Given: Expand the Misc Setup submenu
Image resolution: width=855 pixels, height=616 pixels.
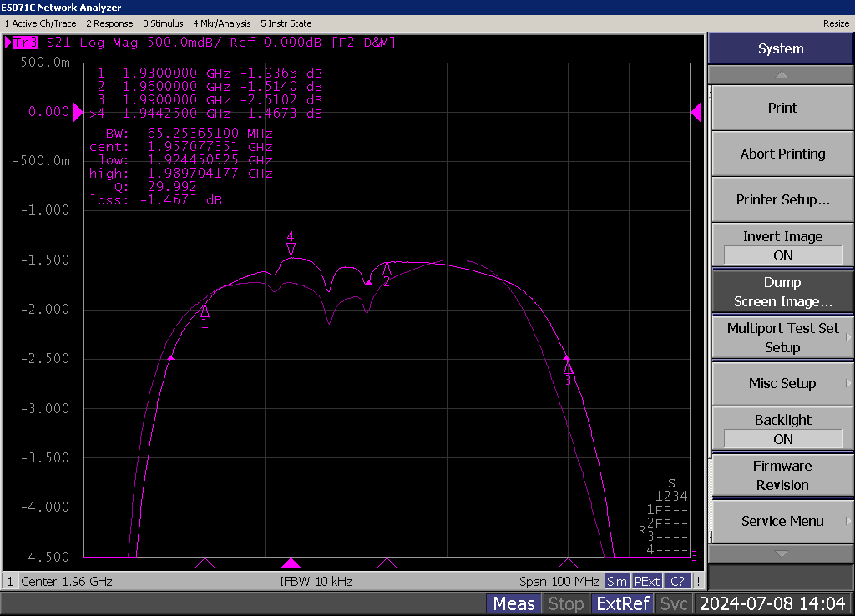Looking at the screenshot, I should click(782, 383).
